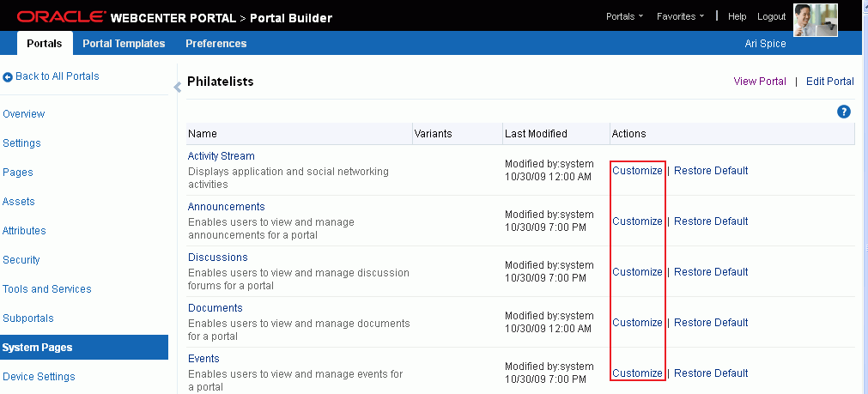Select System Pages in the sidebar
Screen dimensions: 868x394
pos(84,348)
